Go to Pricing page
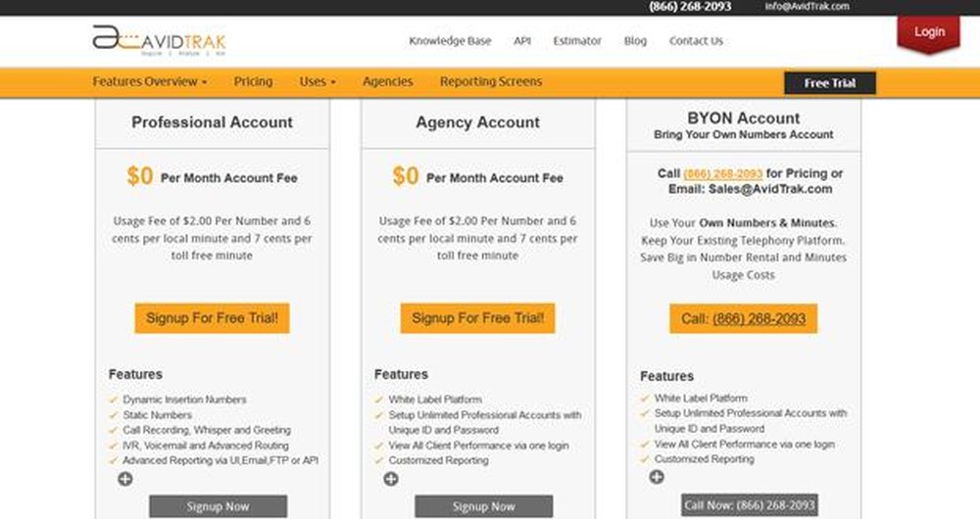The height and width of the screenshot is (519, 980). (253, 82)
